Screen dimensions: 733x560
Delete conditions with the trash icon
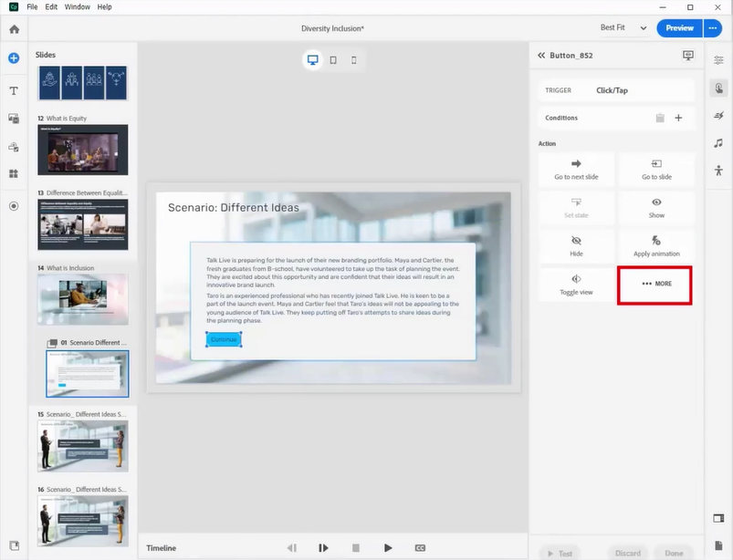[x=660, y=118]
